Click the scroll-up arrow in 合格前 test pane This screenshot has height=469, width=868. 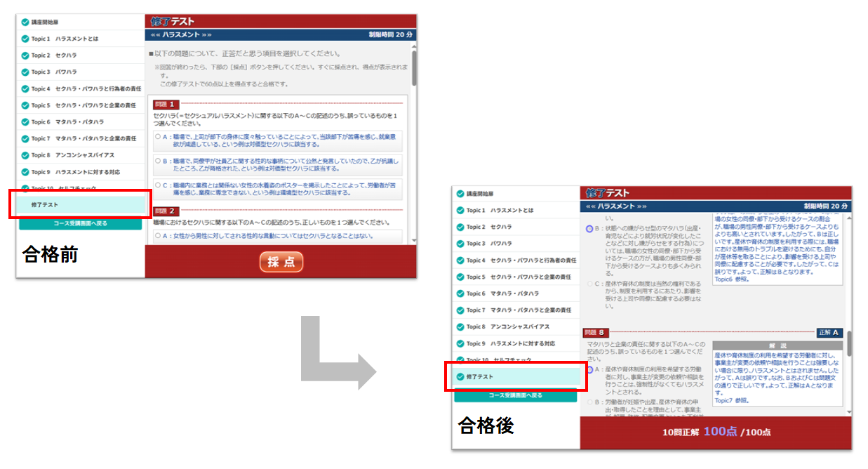point(414,45)
